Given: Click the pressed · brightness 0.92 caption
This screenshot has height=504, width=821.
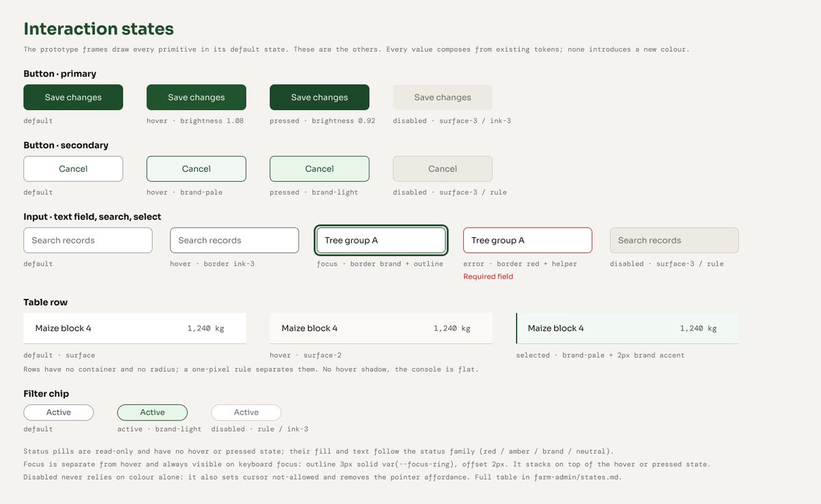Looking at the screenshot, I should point(322,120).
